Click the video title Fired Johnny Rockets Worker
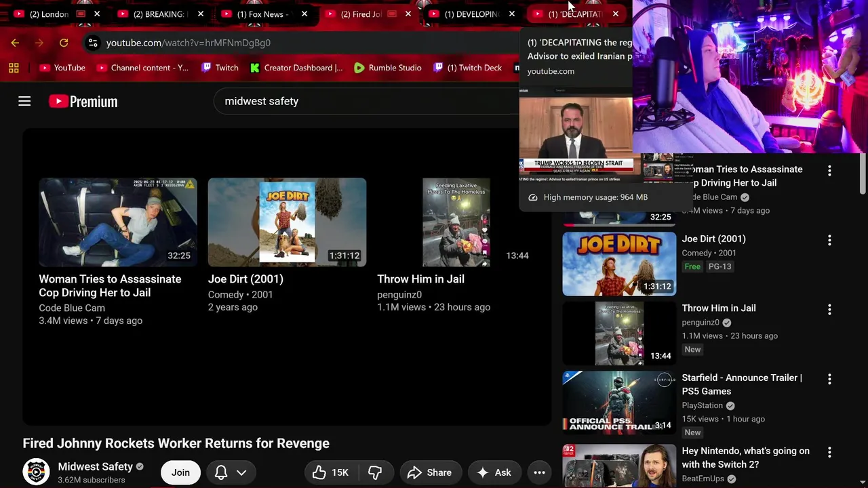The width and height of the screenshot is (868, 488). click(x=176, y=443)
